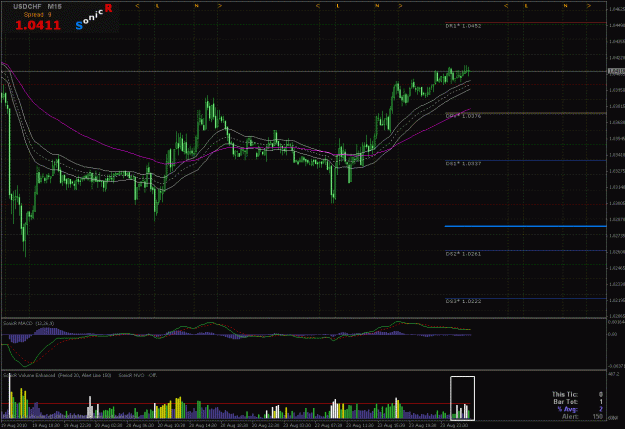The height and width of the screenshot is (429, 625).
Task: Select the DS2 1.0261 support level label
Action: [x=463, y=254]
